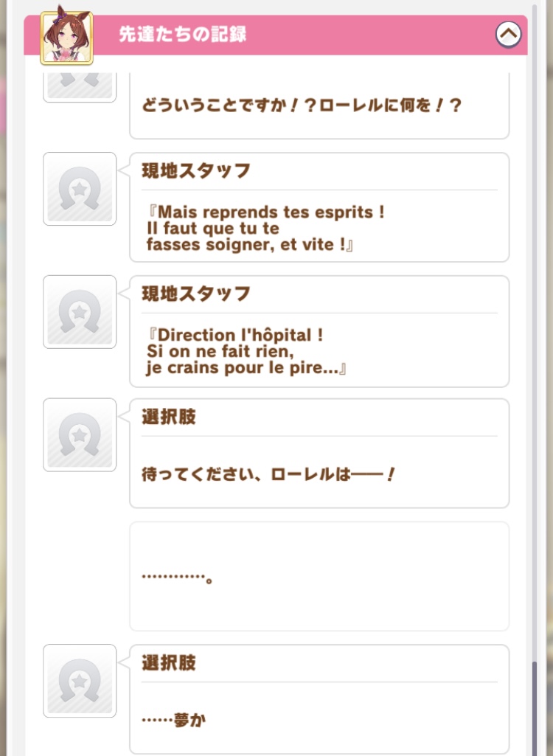Screen dimensions: 553x756
Task: Tap the narration bubble with only ellipsis
Action: click(319, 576)
